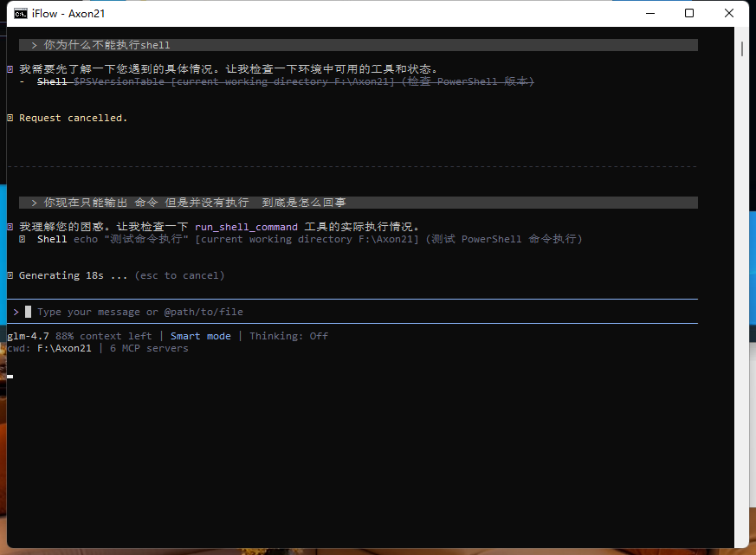
Task: Click the 'glm-4.7' model name
Action: click(28, 336)
